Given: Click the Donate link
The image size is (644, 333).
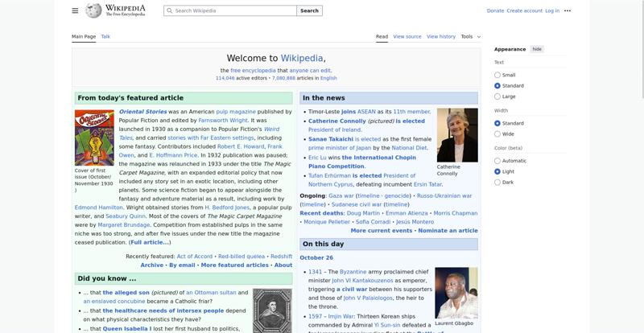Looking at the screenshot, I should [x=495, y=10].
